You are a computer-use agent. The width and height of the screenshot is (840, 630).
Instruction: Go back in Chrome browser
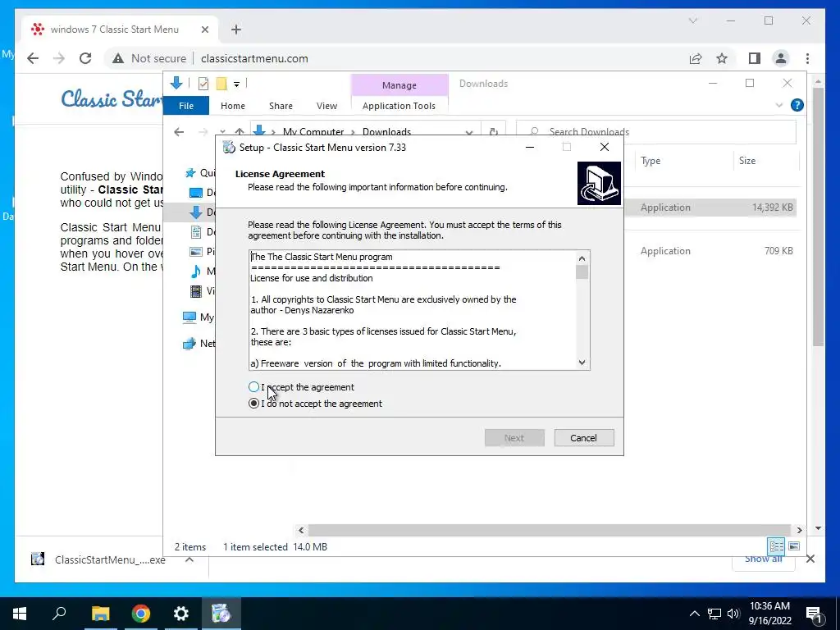click(33, 58)
